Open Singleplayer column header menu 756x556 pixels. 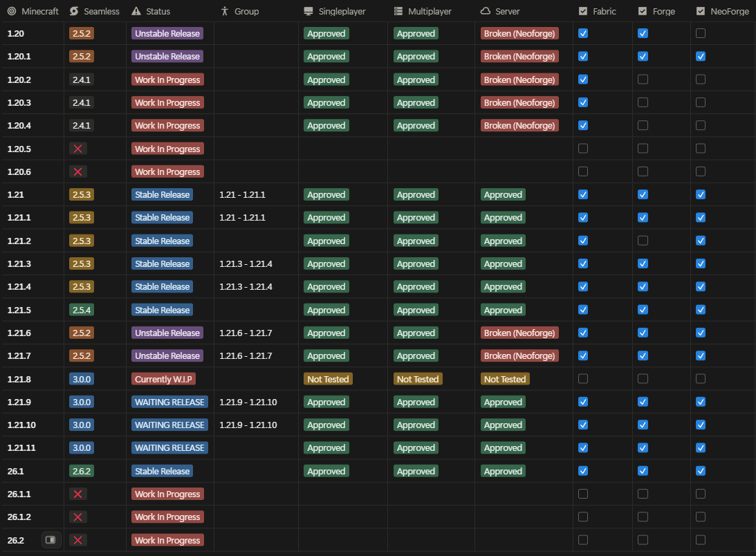(x=343, y=11)
